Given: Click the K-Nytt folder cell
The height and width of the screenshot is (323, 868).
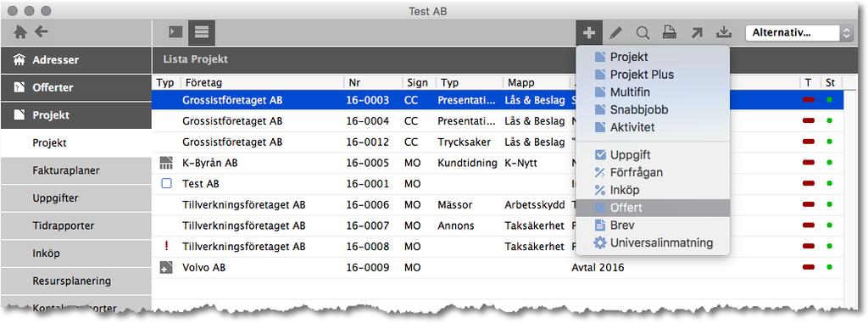Looking at the screenshot, I should (x=521, y=164).
